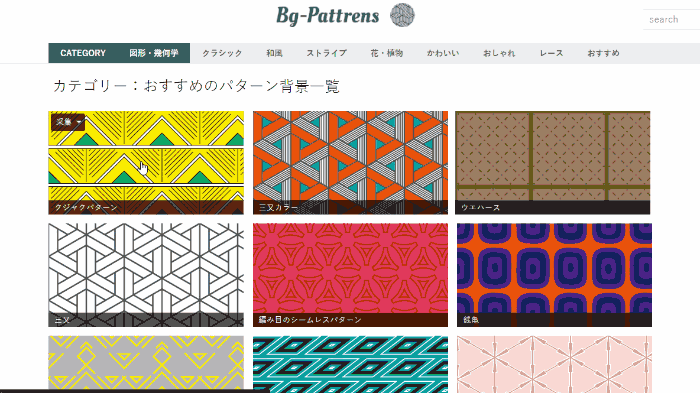Screen dimensions: 700x393
Task: Open the 和風 category
Action: (x=274, y=53)
